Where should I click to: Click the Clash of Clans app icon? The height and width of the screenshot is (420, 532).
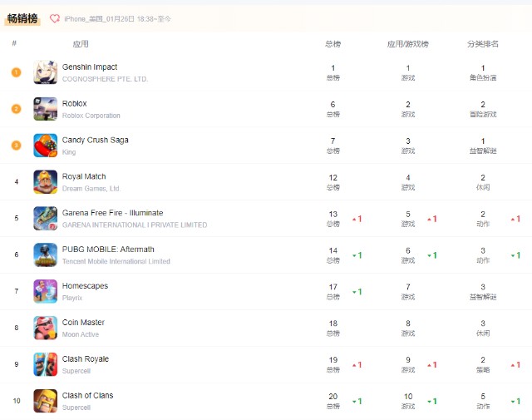[x=45, y=401]
